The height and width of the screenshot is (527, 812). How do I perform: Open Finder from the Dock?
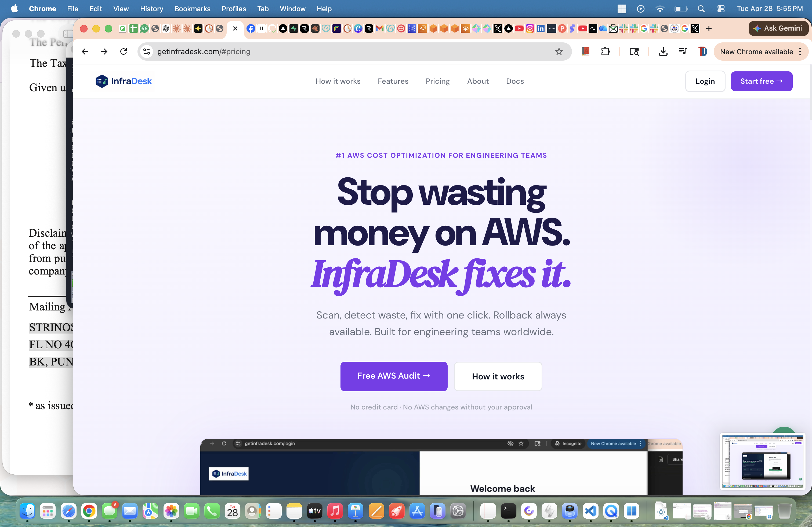tap(27, 511)
